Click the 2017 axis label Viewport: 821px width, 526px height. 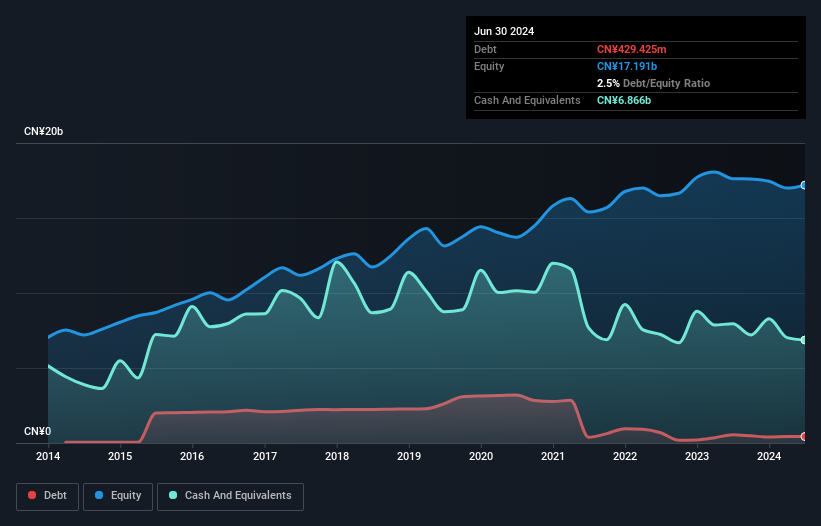pyautogui.click(x=265, y=456)
